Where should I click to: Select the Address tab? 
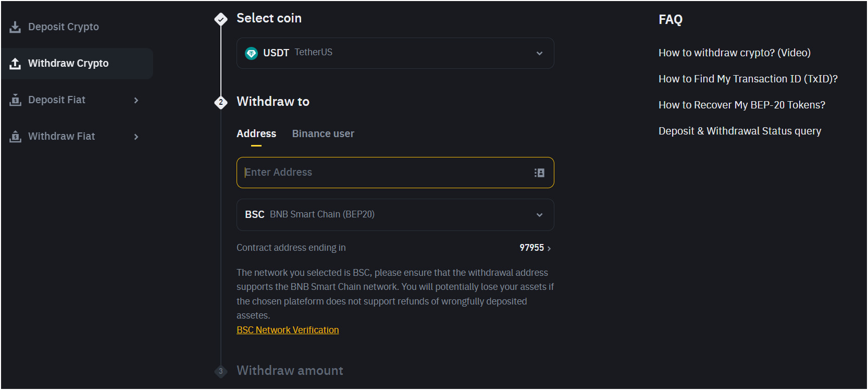tap(256, 134)
